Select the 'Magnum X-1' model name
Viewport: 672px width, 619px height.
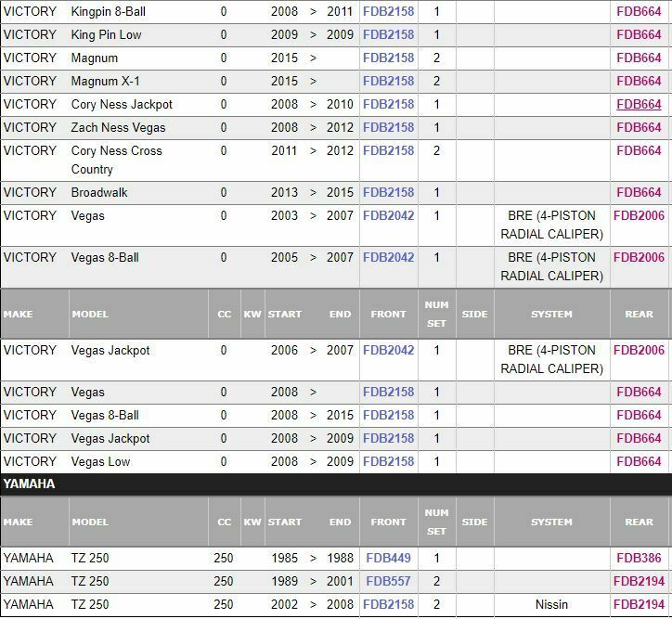pyautogui.click(x=106, y=81)
